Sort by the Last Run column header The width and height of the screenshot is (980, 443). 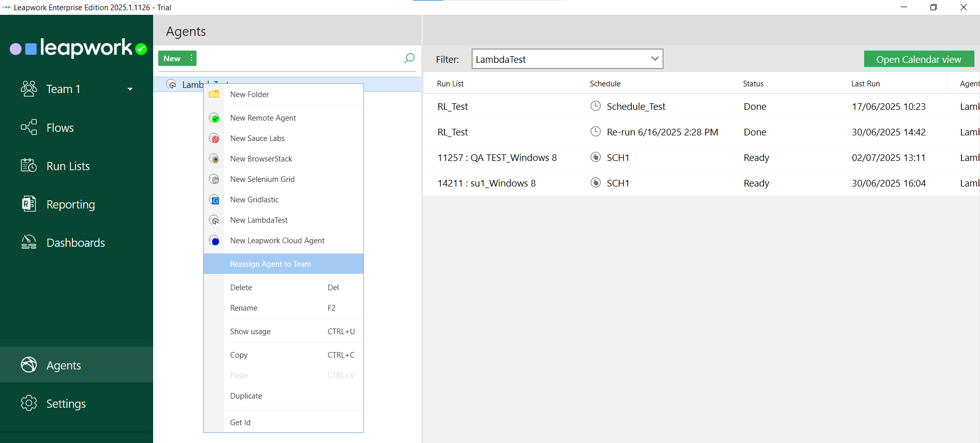(865, 84)
